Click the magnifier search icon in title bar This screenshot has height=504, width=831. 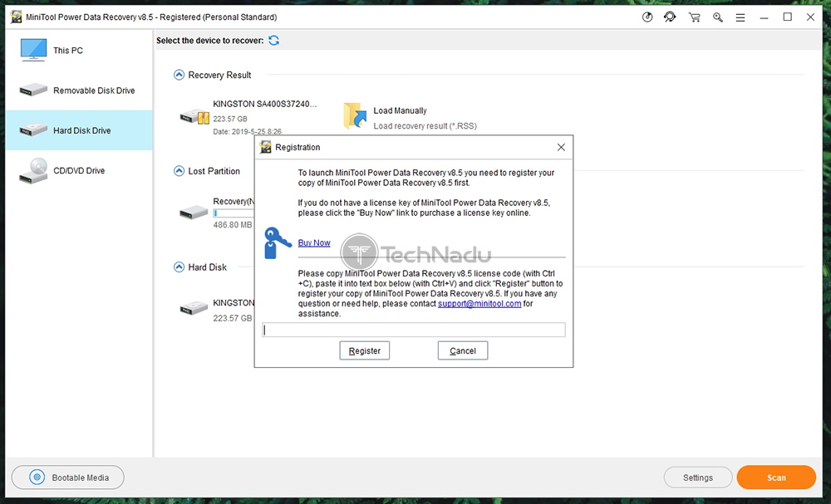coord(717,17)
